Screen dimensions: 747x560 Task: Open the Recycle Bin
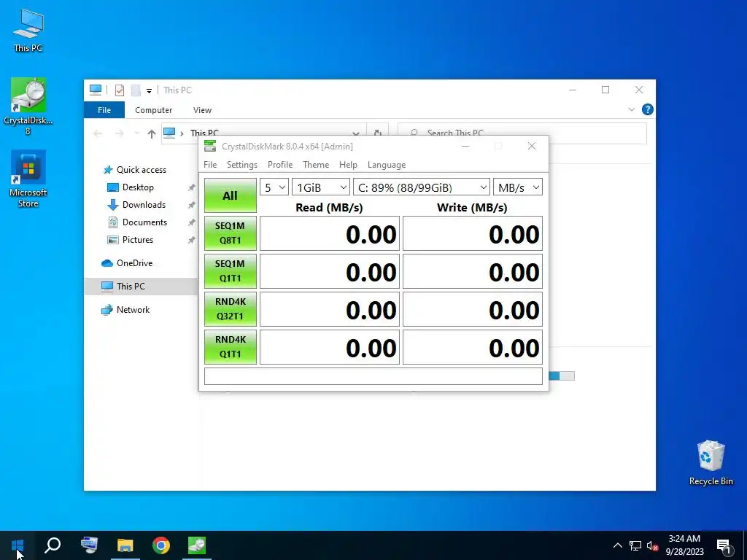tap(711, 463)
